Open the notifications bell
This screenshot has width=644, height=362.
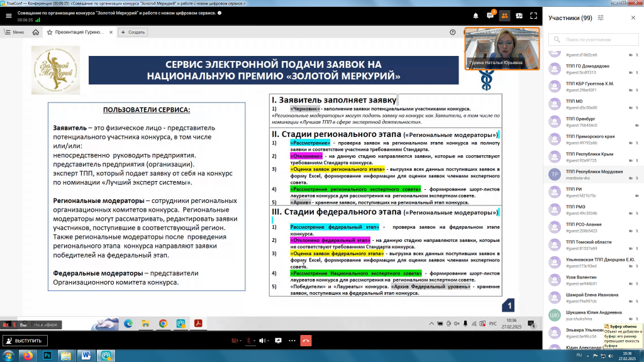point(475,16)
